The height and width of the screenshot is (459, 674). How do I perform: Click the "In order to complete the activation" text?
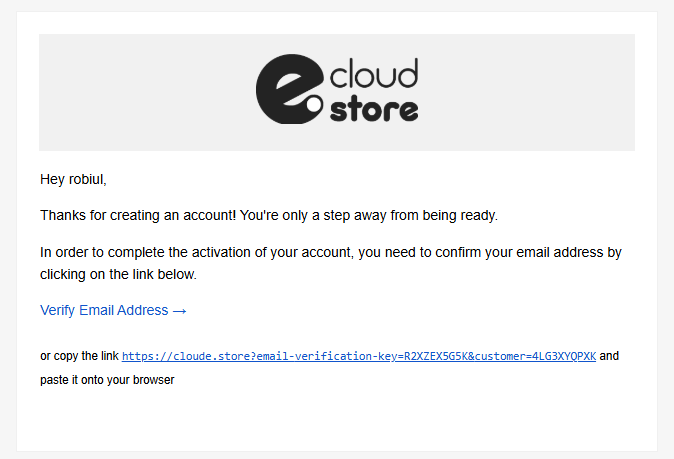(150, 252)
